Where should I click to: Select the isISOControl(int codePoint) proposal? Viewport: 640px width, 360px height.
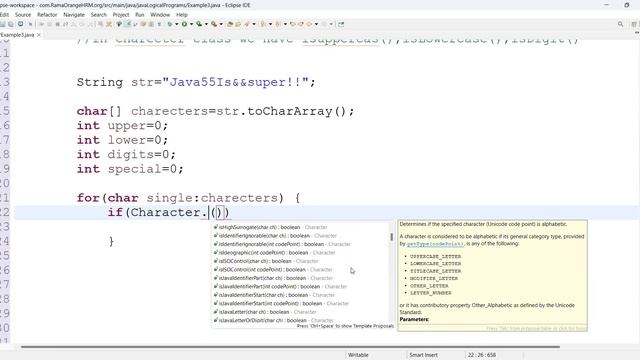click(x=301, y=270)
